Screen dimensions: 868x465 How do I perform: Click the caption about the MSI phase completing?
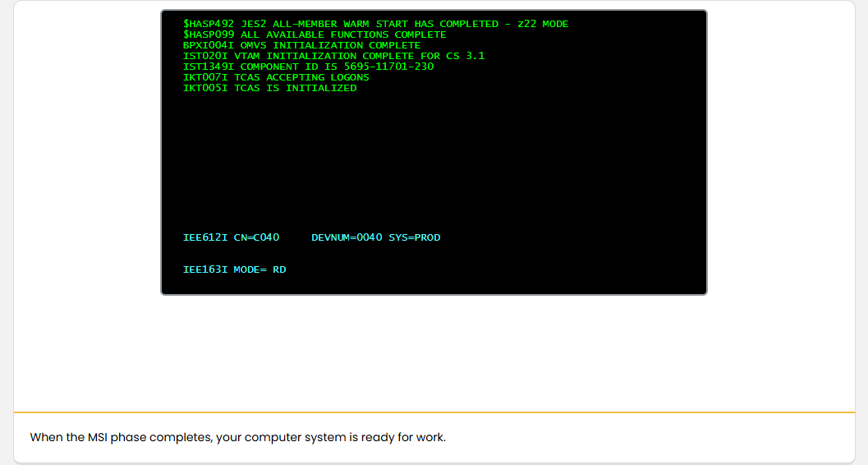[238, 437]
